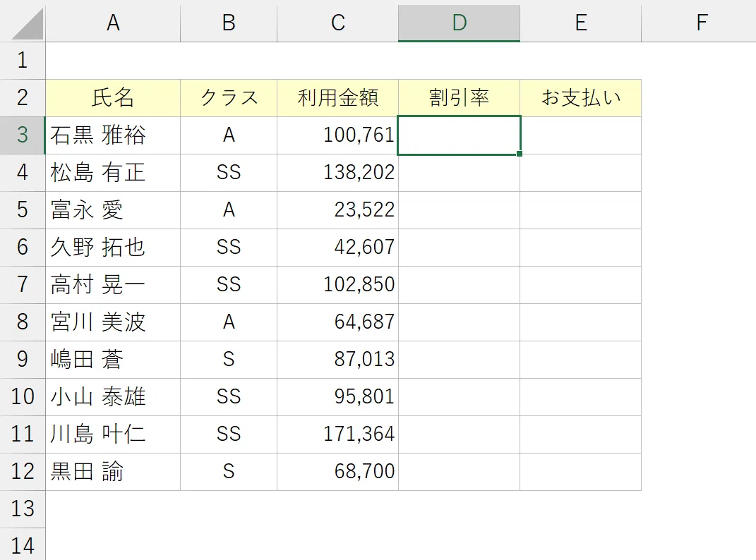The width and height of the screenshot is (756, 560).
Task: Select column E header
Action: pos(580,22)
